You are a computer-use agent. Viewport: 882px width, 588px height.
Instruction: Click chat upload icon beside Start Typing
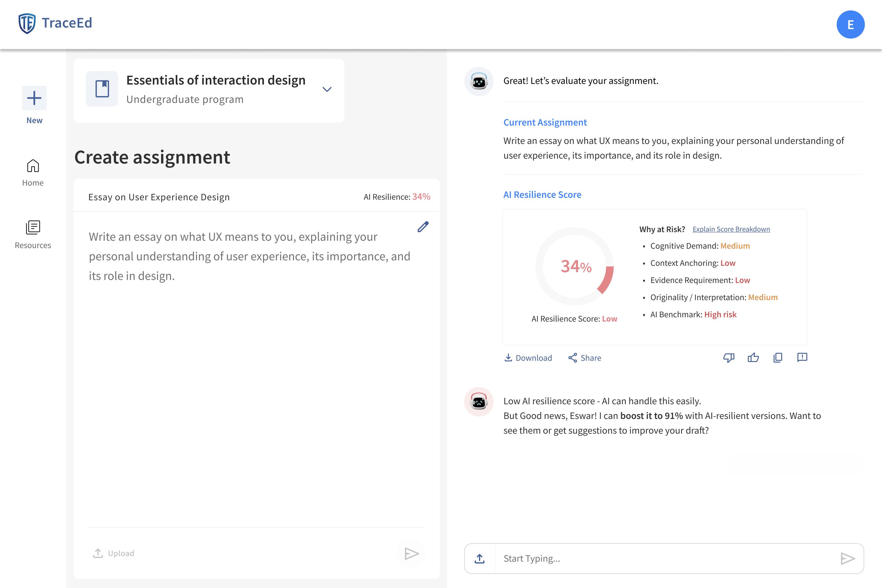pyautogui.click(x=480, y=559)
